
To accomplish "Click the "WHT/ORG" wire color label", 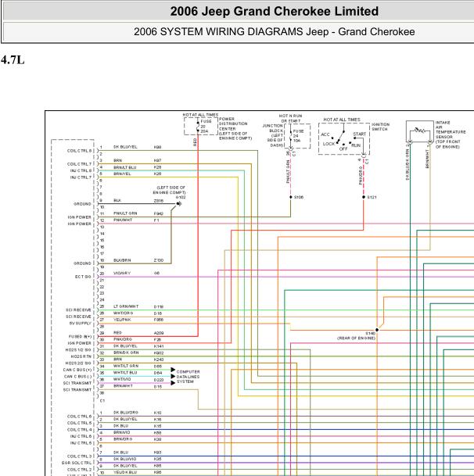I will tap(123, 313).
